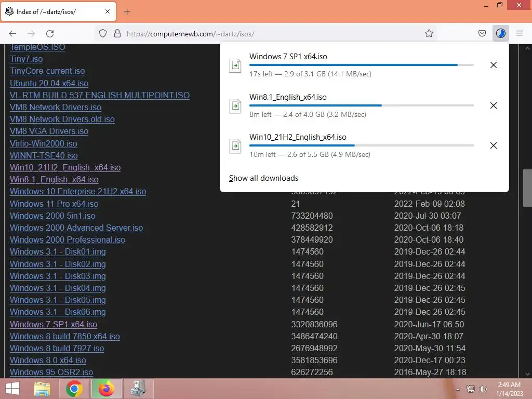Open the Firefox application menu

[x=519, y=33]
